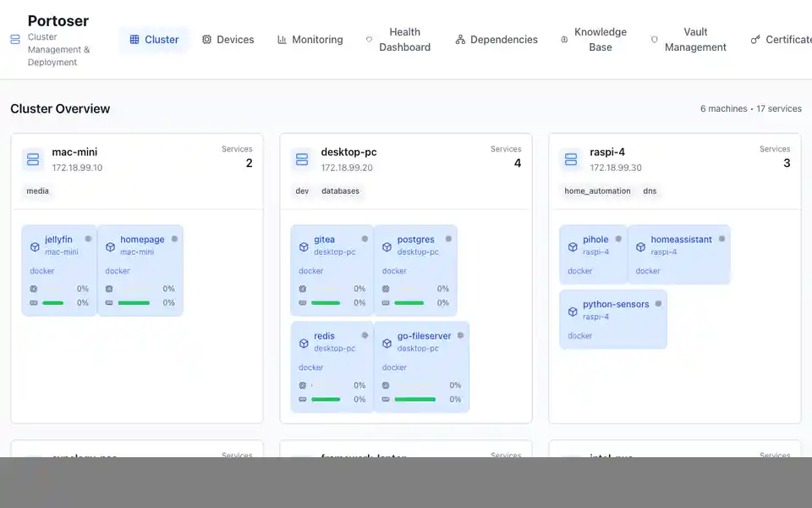Click the databases tag on desktop-pc

click(x=340, y=190)
